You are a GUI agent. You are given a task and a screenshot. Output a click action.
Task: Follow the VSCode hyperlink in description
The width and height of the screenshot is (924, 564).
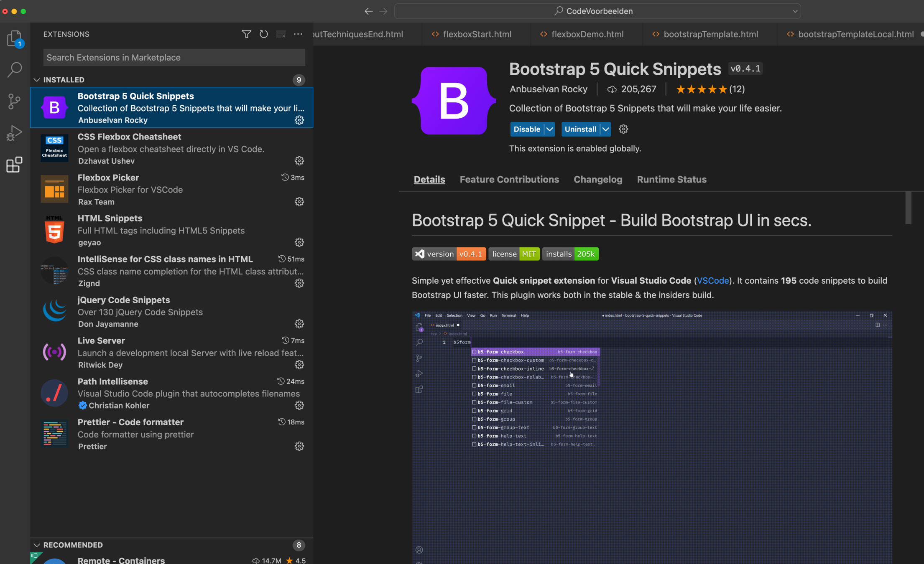712,281
